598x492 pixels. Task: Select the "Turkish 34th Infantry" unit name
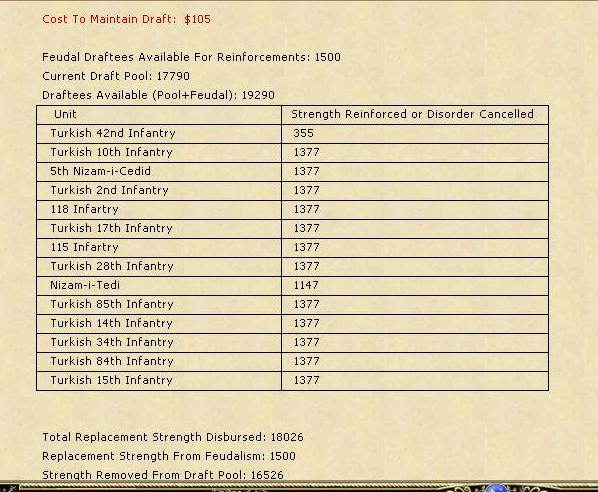tap(112, 342)
